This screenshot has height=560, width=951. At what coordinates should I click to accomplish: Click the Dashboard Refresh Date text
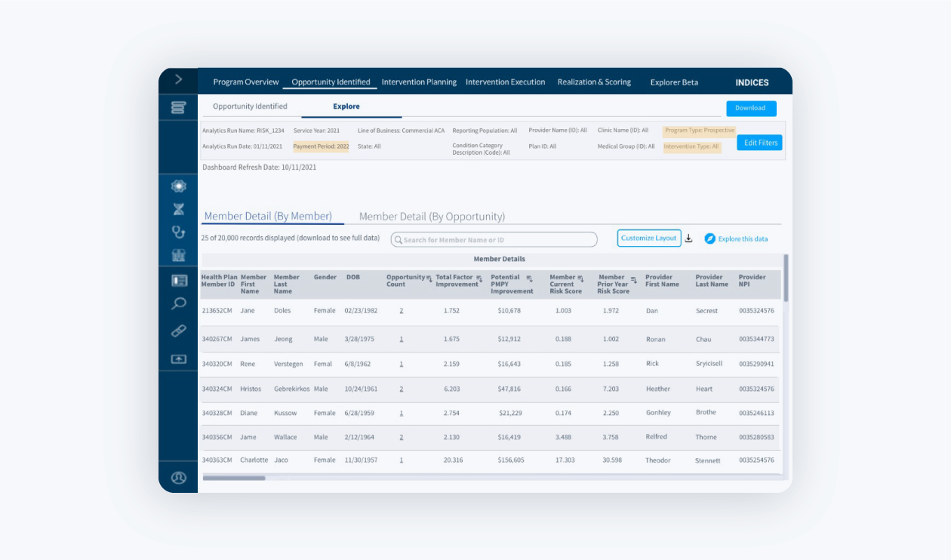[x=260, y=168]
